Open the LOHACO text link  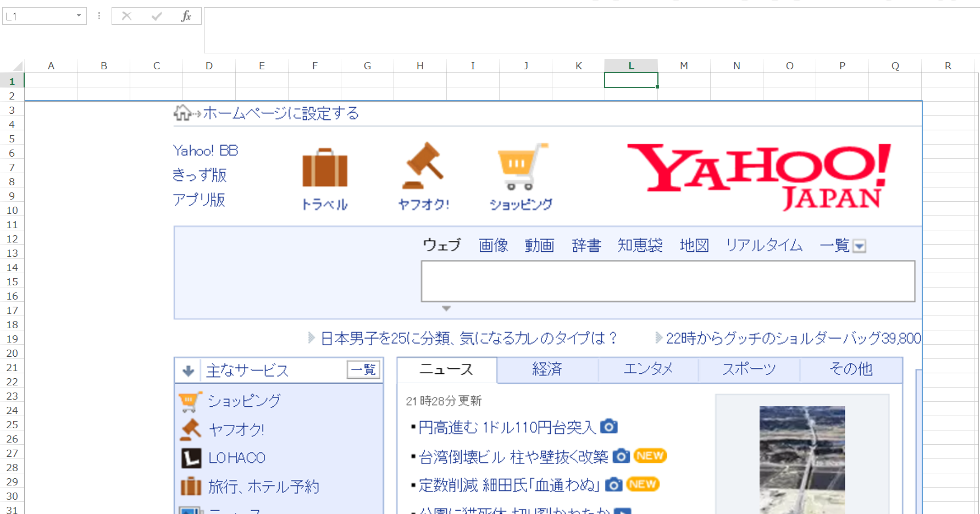(x=237, y=458)
